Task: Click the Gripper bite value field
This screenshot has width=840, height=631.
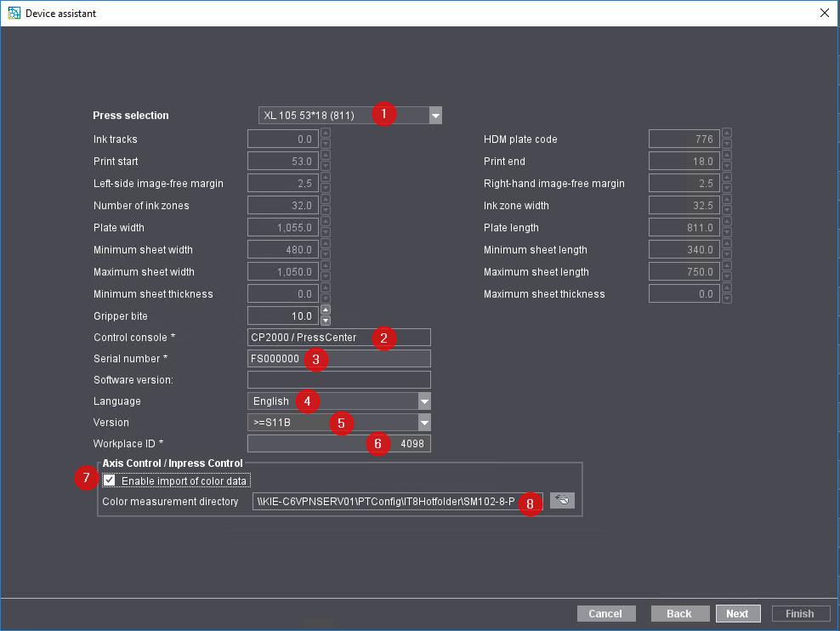Action: coord(282,316)
